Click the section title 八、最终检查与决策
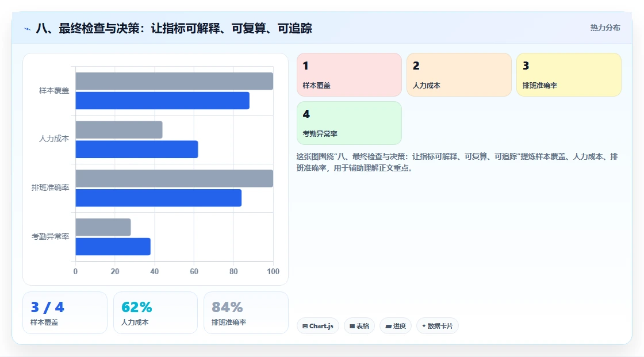This screenshot has width=644, height=357. point(174,28)
